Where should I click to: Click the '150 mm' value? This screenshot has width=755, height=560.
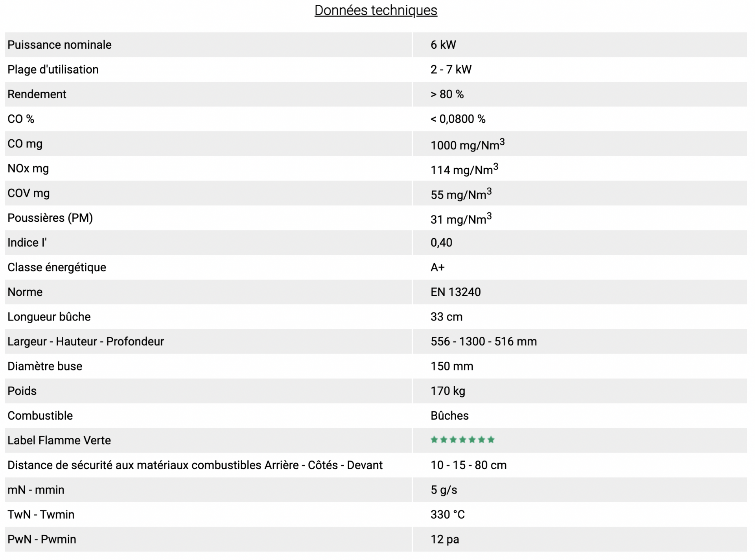pos(452,367)
